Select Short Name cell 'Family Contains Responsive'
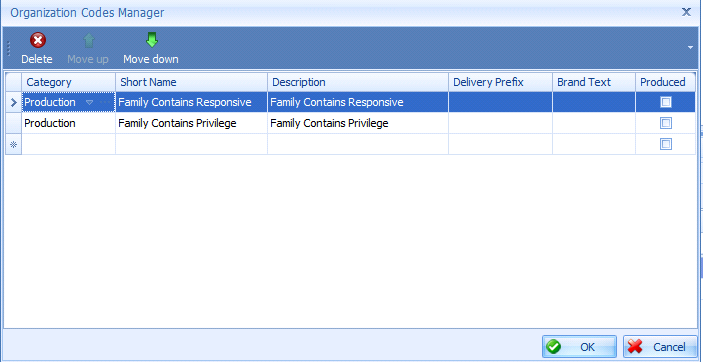The width and height of the screenshot is (703, 362). click(x=192, y=102)
